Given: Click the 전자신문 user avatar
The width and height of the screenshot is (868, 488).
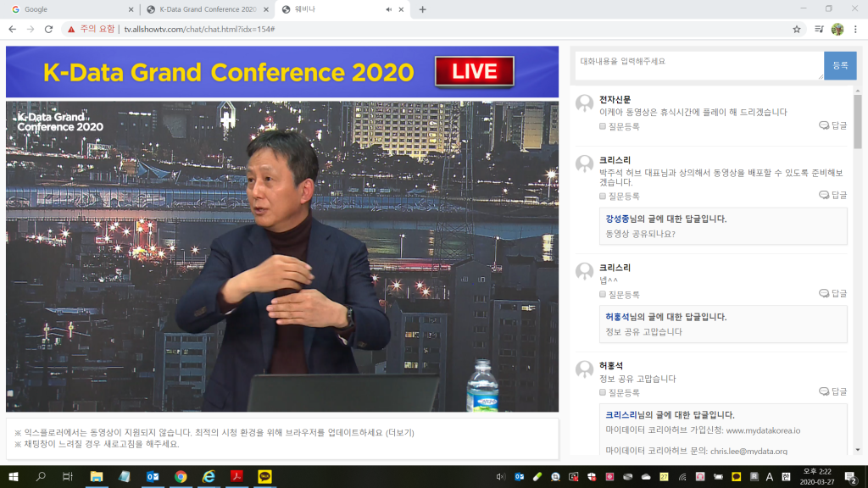Looking at the screenshot, I should pyautogui.click(x=585, y=103).
